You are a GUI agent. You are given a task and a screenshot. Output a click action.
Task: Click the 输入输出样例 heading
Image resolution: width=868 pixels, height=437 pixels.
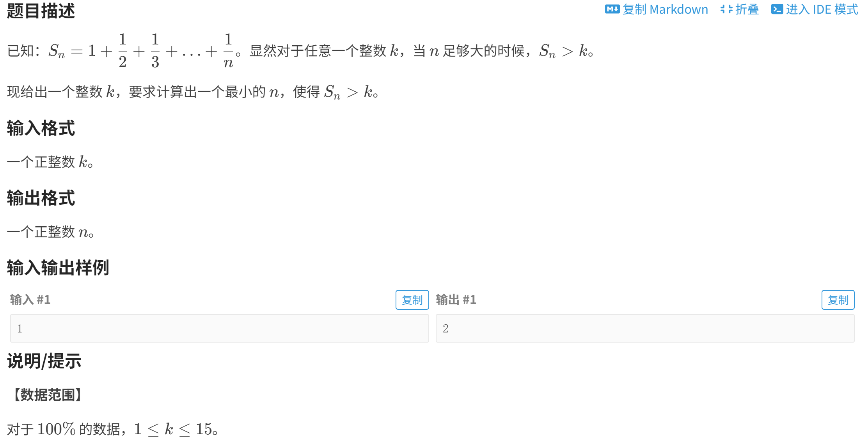click(58, 268)
